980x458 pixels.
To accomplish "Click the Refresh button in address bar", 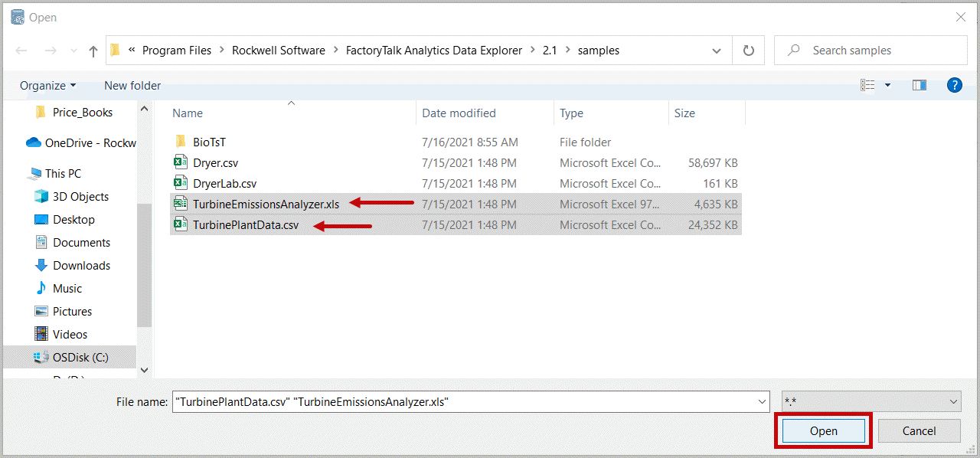I will pyautogui.click(x=748, y=51).
